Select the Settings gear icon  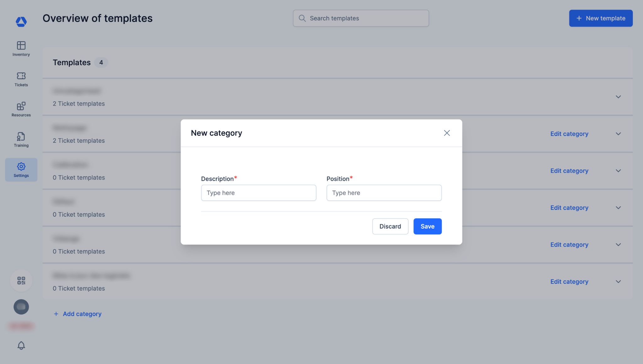pyautogui.click(x=21, y=167)
